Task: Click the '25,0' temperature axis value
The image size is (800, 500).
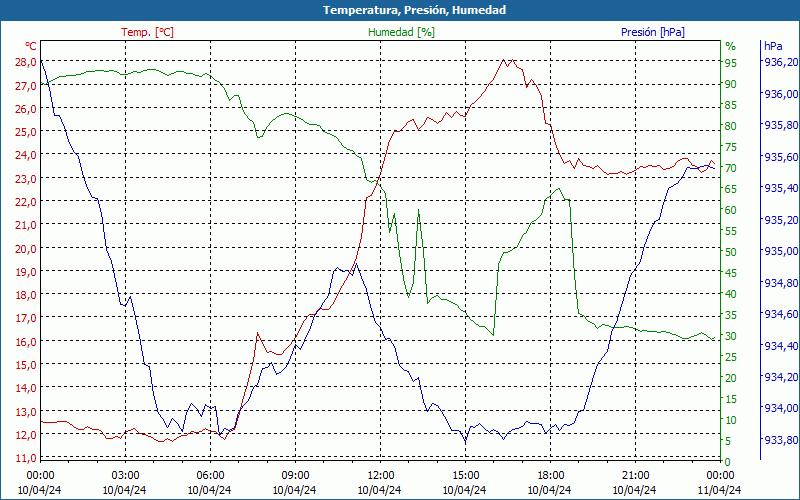Action: [26, 132]
